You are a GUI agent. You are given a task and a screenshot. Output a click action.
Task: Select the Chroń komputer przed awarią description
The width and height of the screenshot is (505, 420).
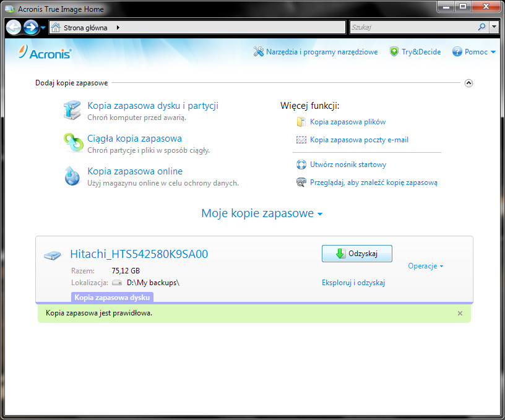click(137, 118)
